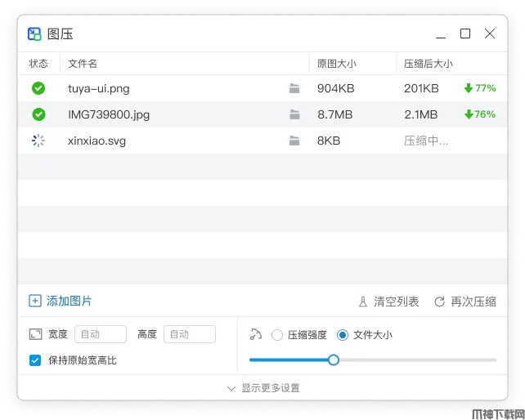Viewport: 525px width, 420px height.
Task: Open folder for IMG739800.jpg
Action: point(294,114)
